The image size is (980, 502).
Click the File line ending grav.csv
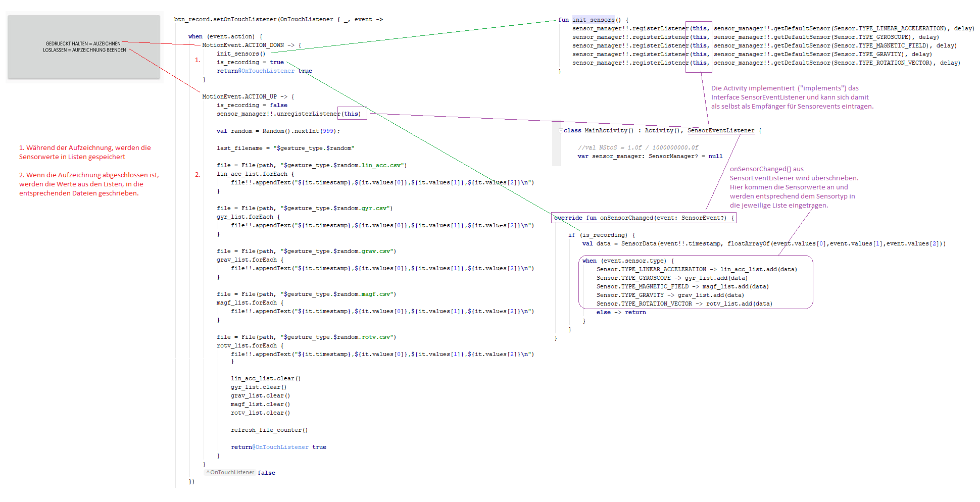pos(307,252)
